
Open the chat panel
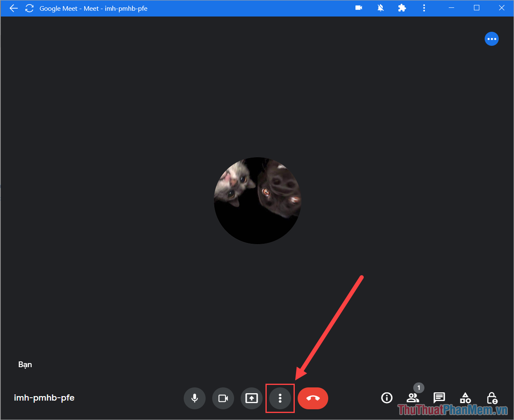(x=439, y=398)
